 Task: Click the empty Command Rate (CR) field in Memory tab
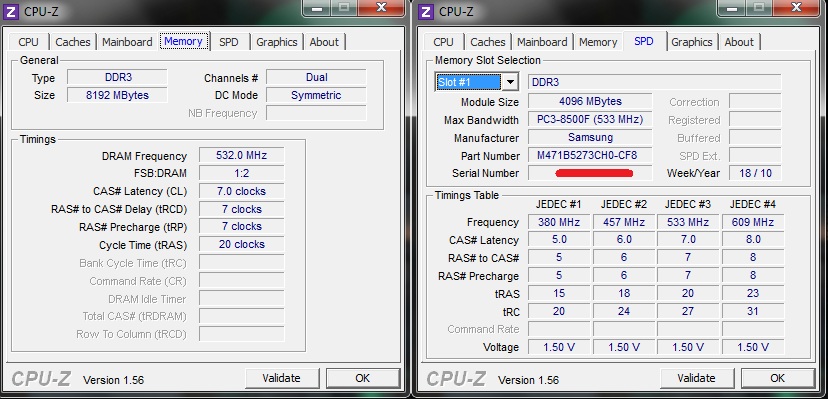[242, 280]
